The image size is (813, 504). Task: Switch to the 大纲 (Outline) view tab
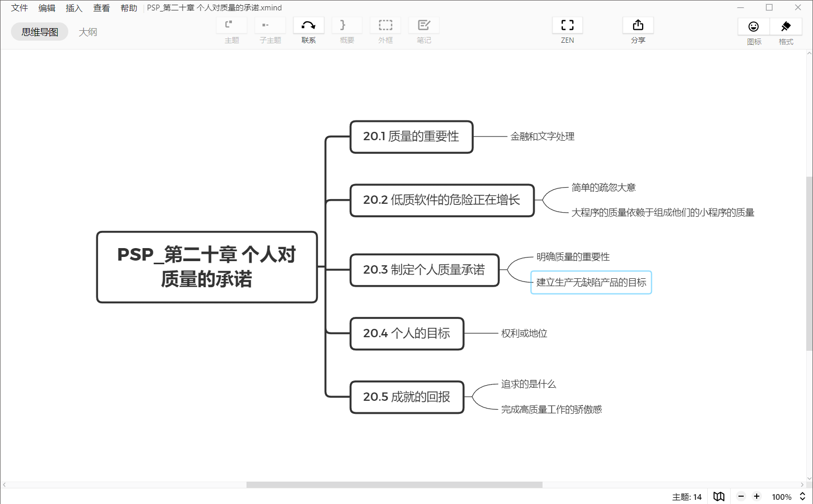88,31
